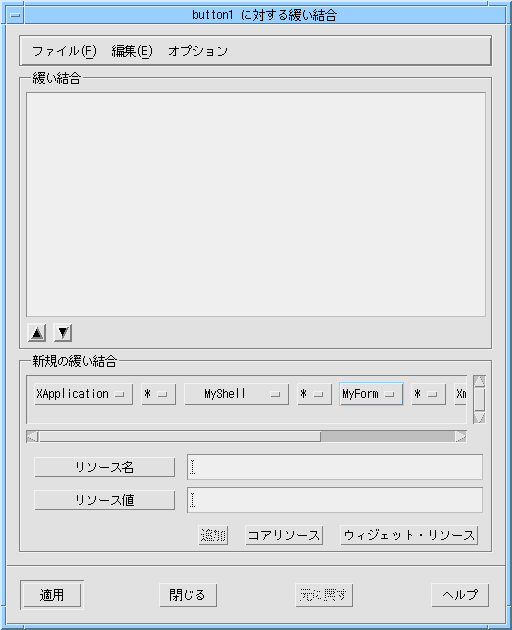512x630 pixels.
Task: Open the オプション menu
Action: (x=198, y=51)
